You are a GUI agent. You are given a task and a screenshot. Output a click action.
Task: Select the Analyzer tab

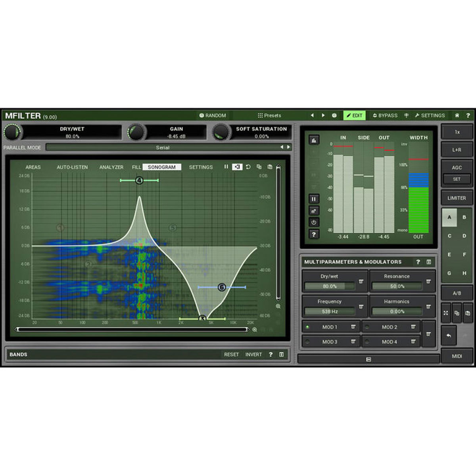tap(111, 167)
